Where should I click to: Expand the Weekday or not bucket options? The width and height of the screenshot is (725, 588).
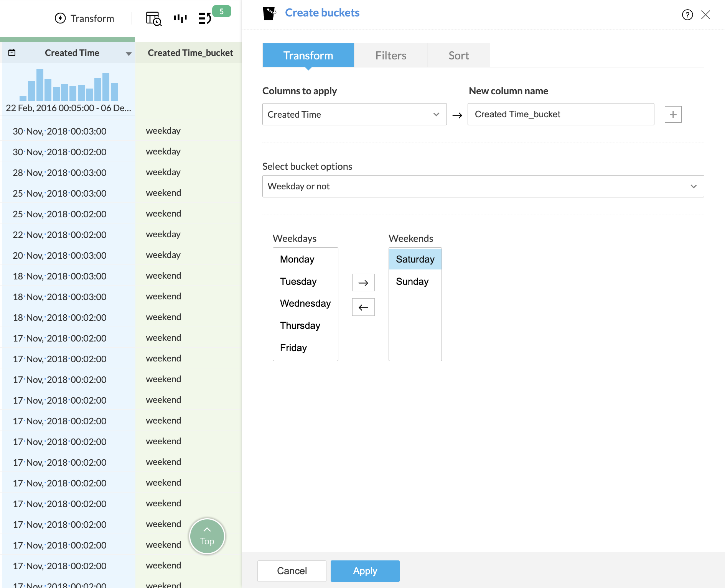483,186
